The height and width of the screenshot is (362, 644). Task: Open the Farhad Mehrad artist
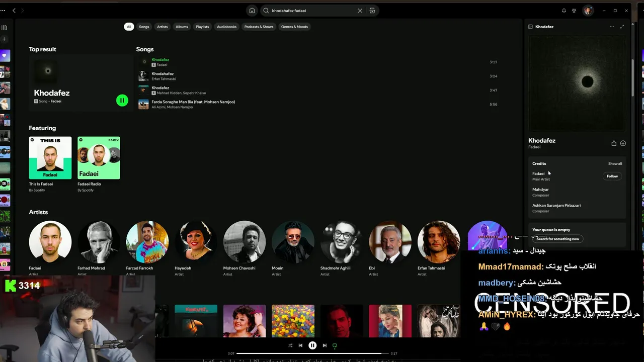99,242
